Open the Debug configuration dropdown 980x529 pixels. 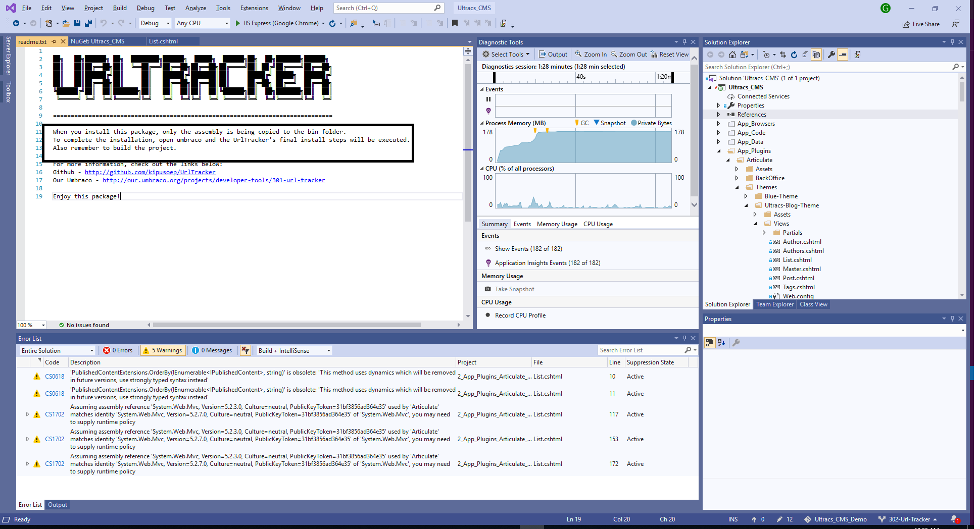(155, 23)
